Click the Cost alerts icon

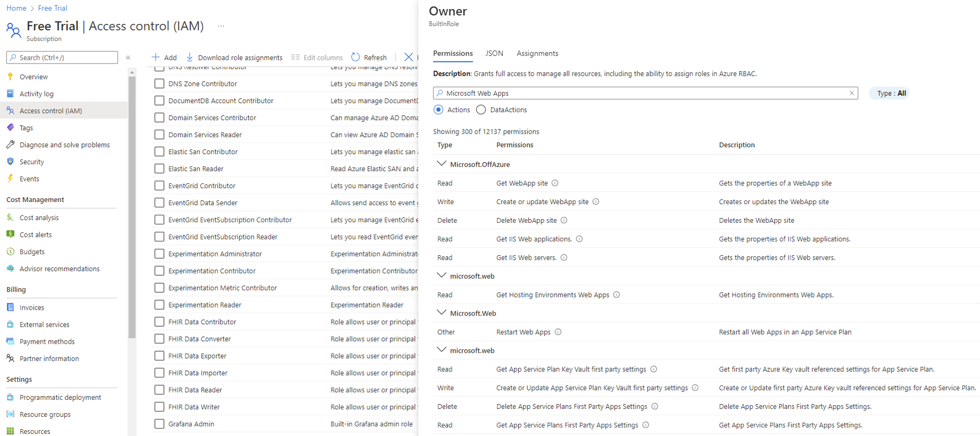point(10,235)
